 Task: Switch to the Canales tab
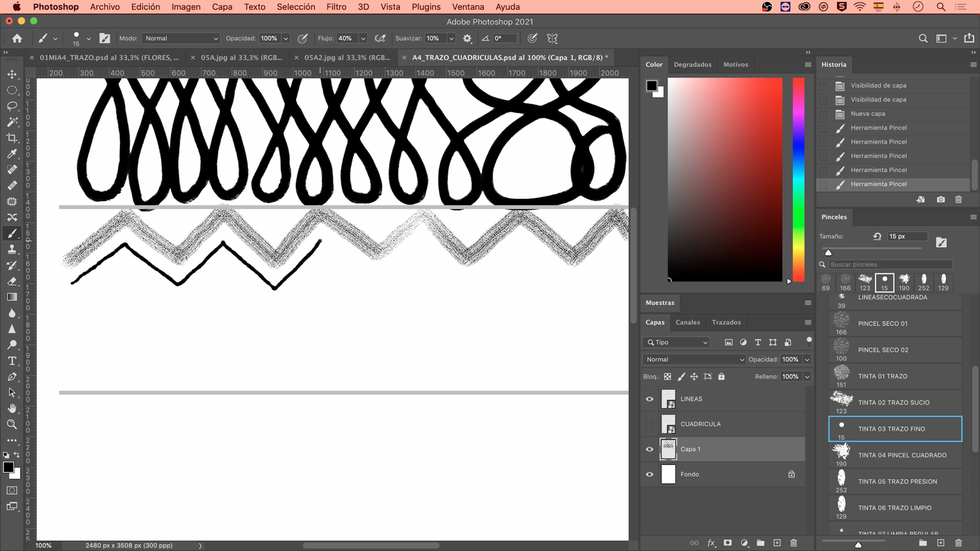click(x=688, y=322)
